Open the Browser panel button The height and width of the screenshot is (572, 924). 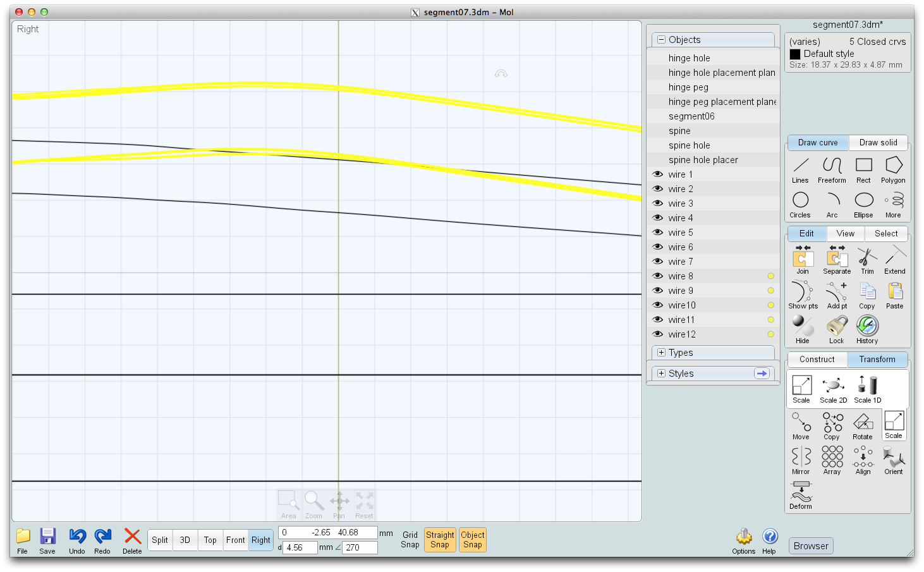point(811,546)
